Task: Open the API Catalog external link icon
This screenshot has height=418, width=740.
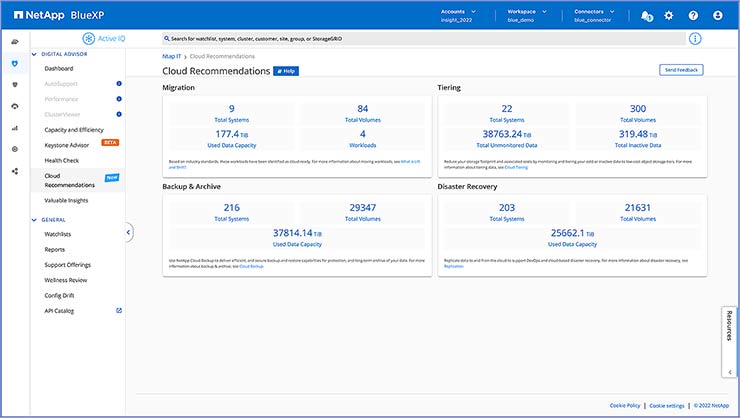Action: [x=119, y=311]
